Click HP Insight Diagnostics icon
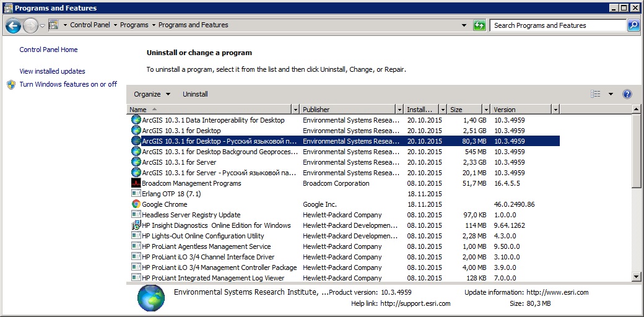This screenshot has height=317, width=644. tap(136, 225)
